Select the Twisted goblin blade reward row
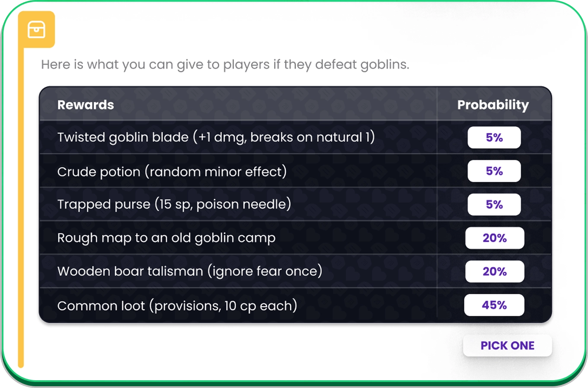 click(216, 137)
